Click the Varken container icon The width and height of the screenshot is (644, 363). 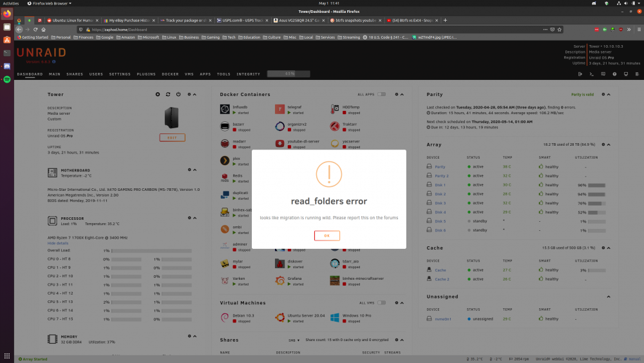[x=225, y=280]
